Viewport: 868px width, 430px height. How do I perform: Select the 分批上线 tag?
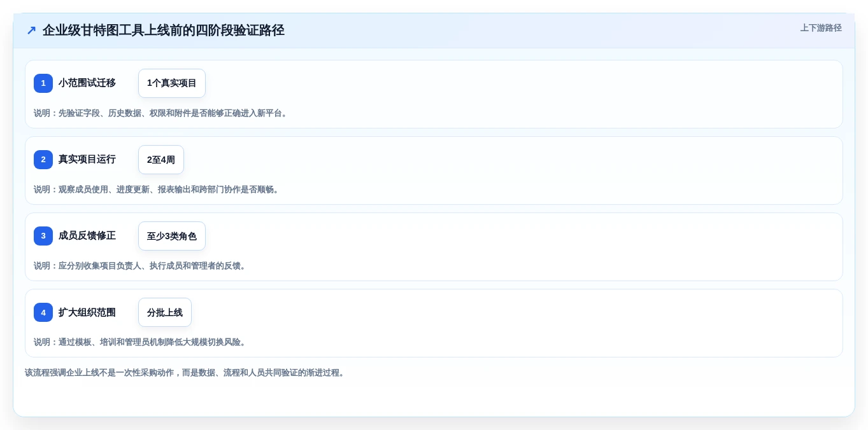tap(165, 312)
